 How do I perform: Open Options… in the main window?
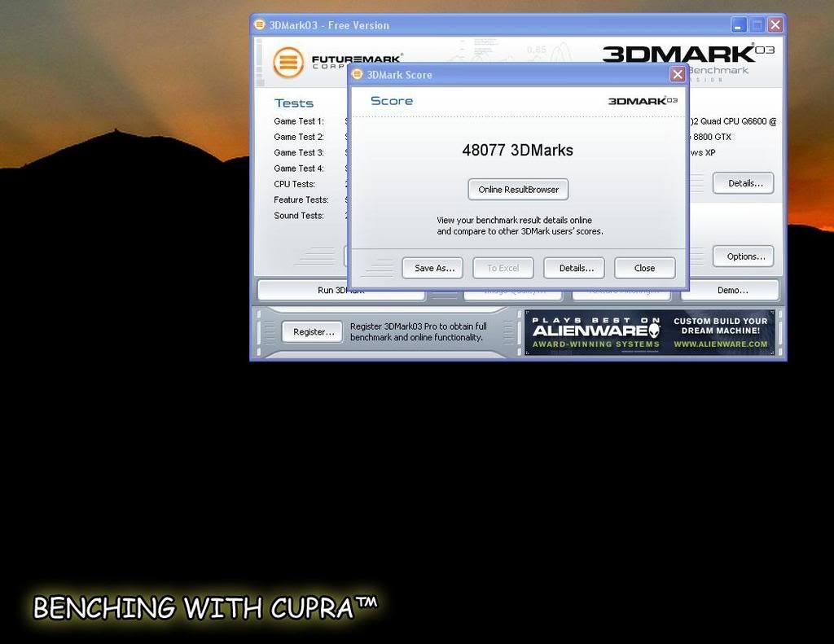(743, 256)
